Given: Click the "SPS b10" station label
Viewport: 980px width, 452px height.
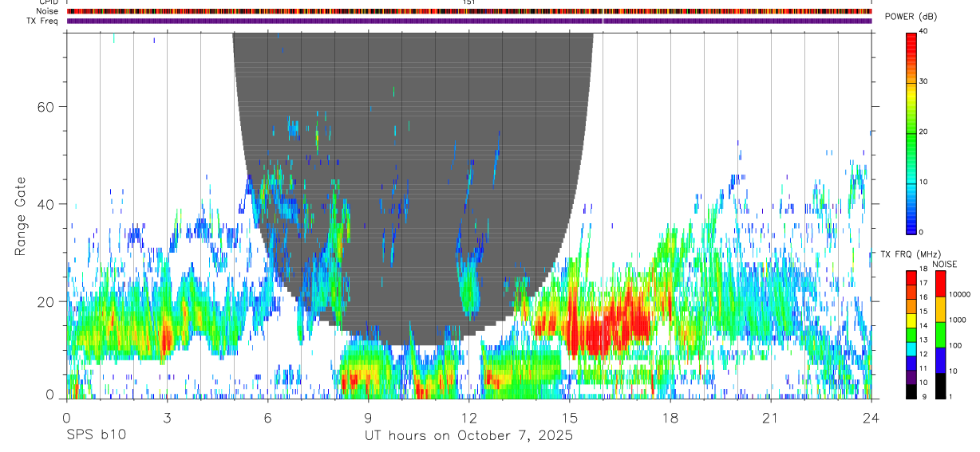Looking at the screenshot, I should (96, 435).
